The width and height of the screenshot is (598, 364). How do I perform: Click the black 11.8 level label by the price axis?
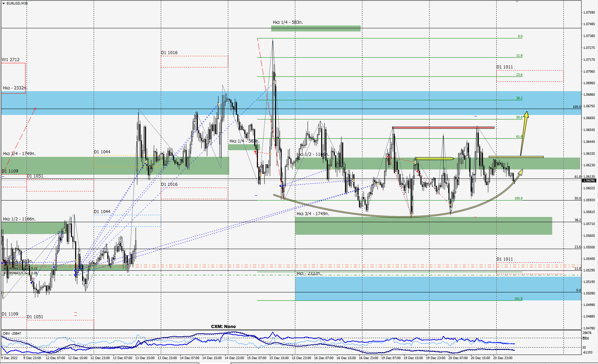click(578, 269)
